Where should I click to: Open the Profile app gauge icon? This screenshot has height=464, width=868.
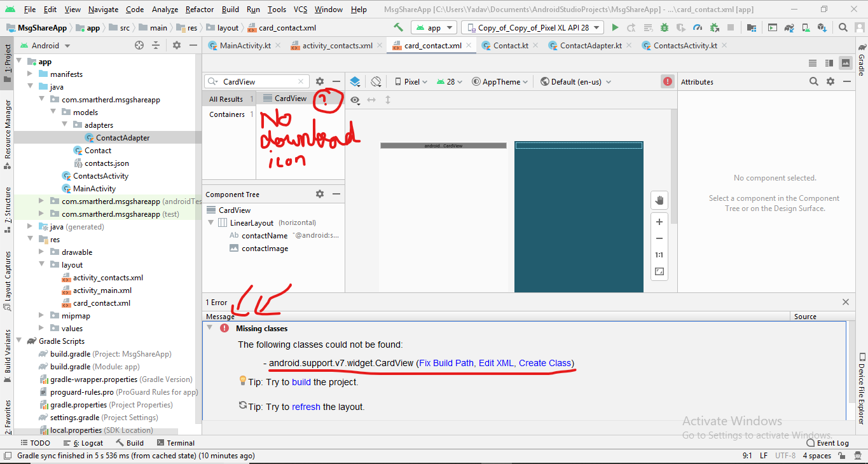(698, 27)
